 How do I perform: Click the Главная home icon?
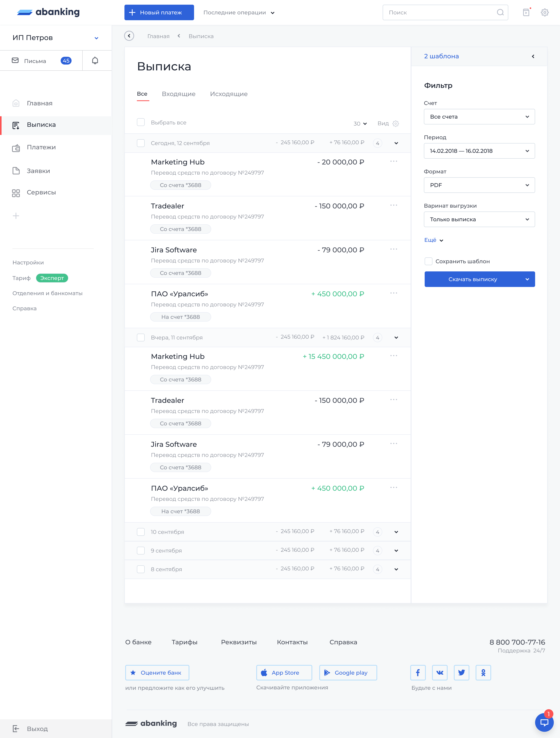pyautogui.click(x=16, y=103)
